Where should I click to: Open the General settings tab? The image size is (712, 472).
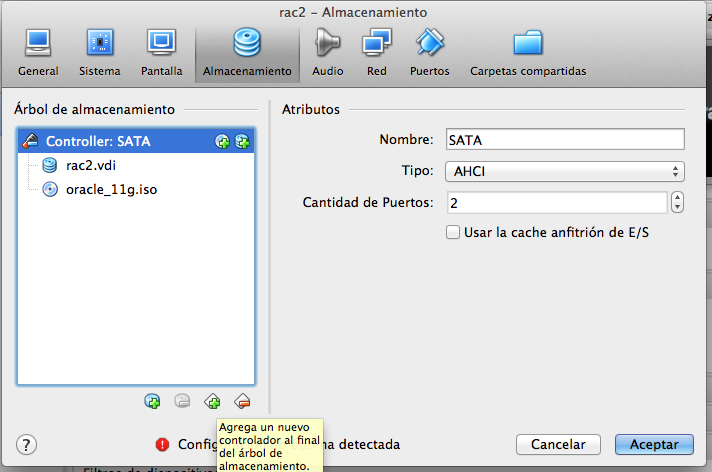(x=38, y=53)
